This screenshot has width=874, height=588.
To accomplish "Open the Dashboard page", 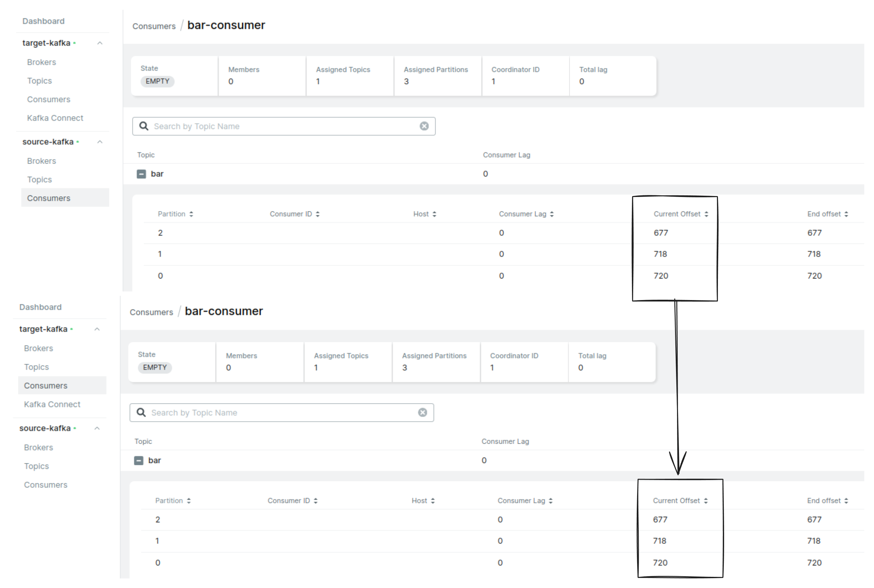I will pyautogui.click(x=44, y=21).
